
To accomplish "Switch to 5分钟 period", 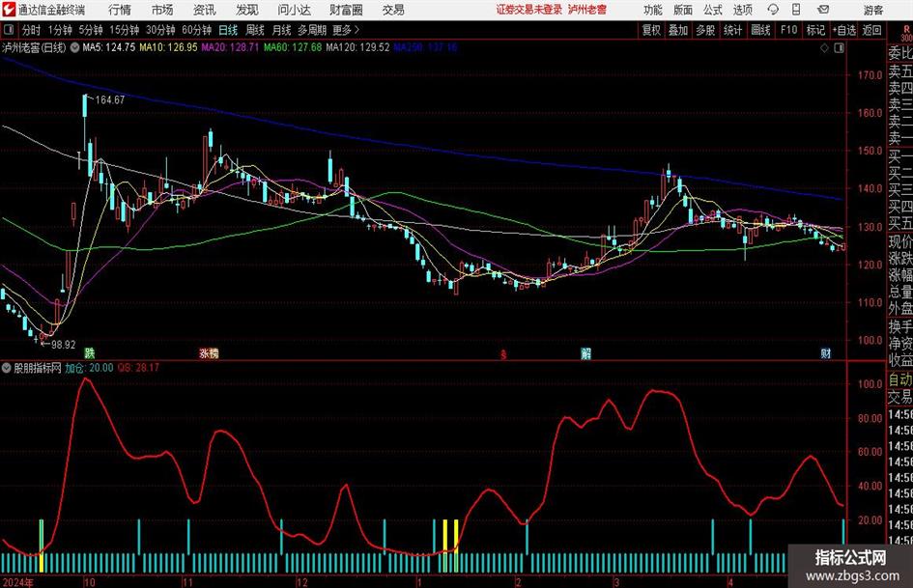I will [x=91, y=30].
